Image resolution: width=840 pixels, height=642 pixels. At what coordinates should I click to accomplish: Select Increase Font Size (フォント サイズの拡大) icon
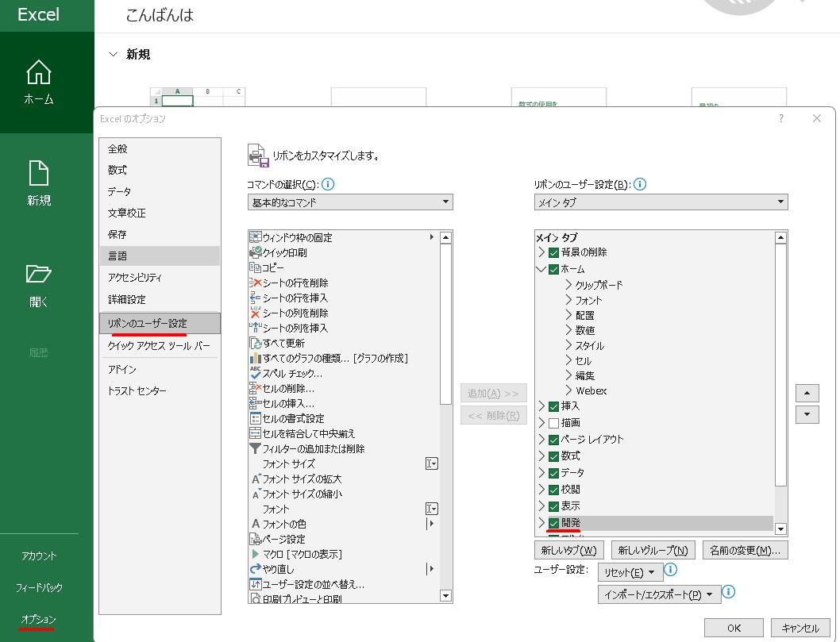tap(256, 479)
